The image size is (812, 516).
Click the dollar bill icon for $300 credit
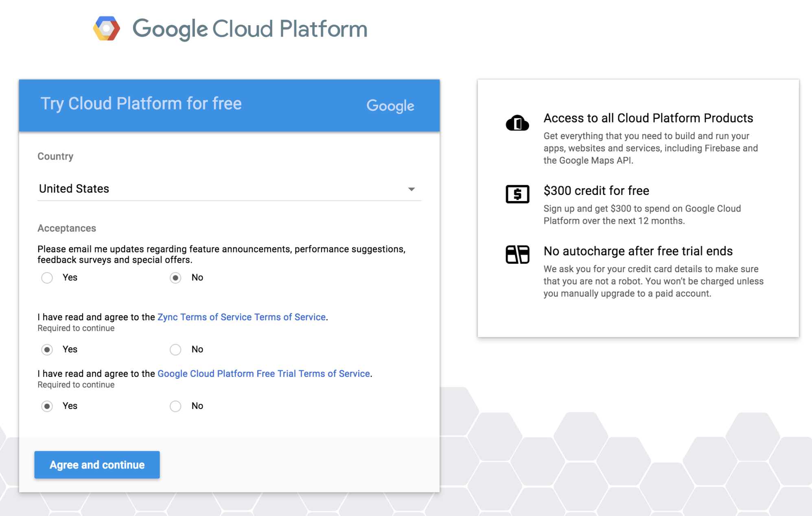pos(517,194)
